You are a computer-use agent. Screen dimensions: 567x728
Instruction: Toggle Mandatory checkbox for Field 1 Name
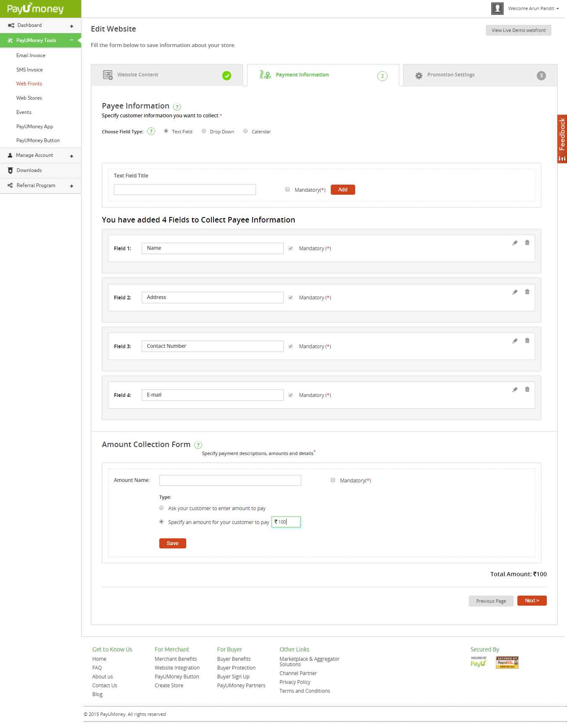[290, 248]
